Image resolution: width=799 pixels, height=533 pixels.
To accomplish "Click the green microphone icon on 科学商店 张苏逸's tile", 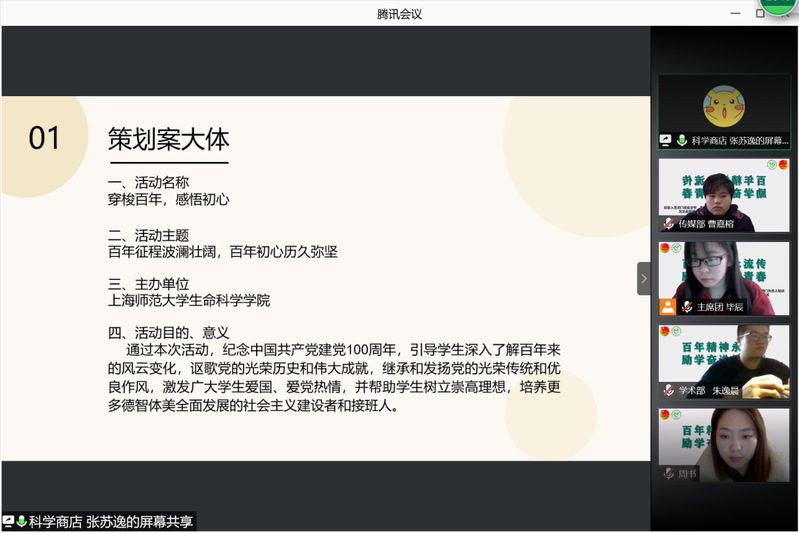I will [682, 140].
